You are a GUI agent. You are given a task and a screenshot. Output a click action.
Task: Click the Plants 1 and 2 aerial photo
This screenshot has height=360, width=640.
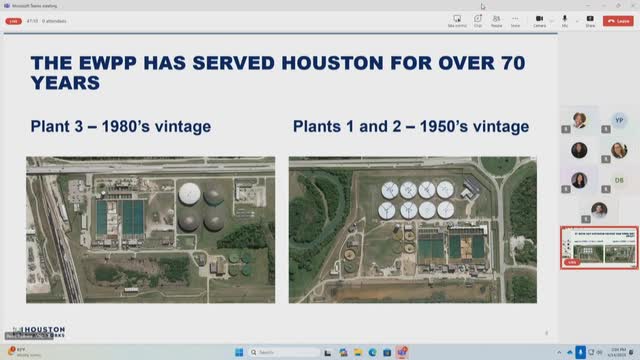(x=413, y=230)
